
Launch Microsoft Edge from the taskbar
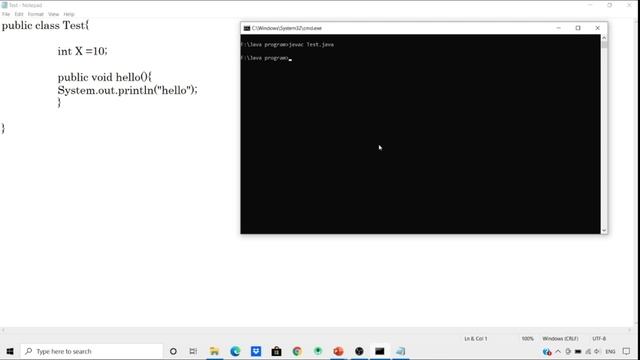[x=235, y=351]
